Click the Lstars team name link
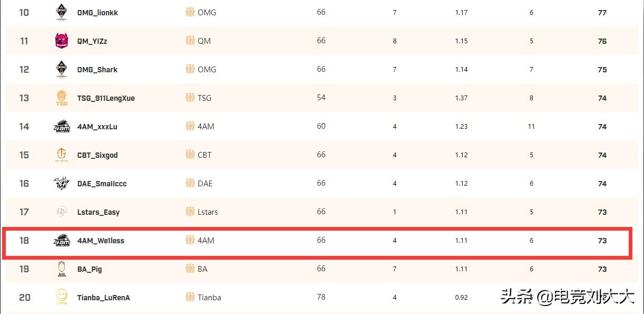The image size is (644, 314). pyautogui.click(x=208, y=212)
